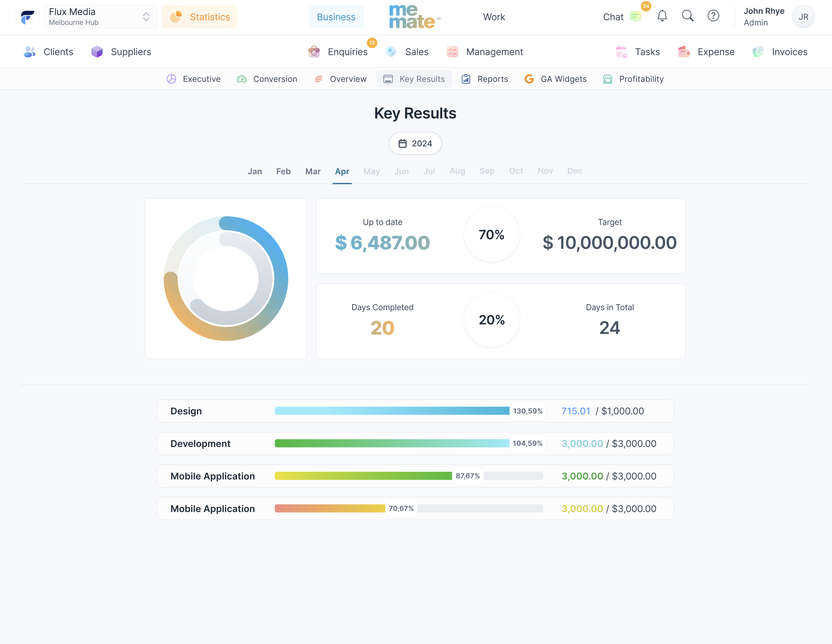
Task: Click the GA Widgets Google icon
Action: (529, 79)
